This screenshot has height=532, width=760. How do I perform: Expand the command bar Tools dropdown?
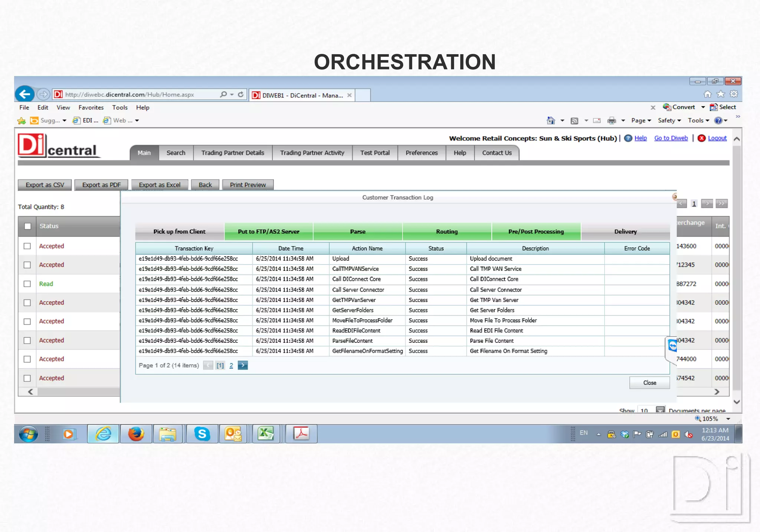coord(698,121)
